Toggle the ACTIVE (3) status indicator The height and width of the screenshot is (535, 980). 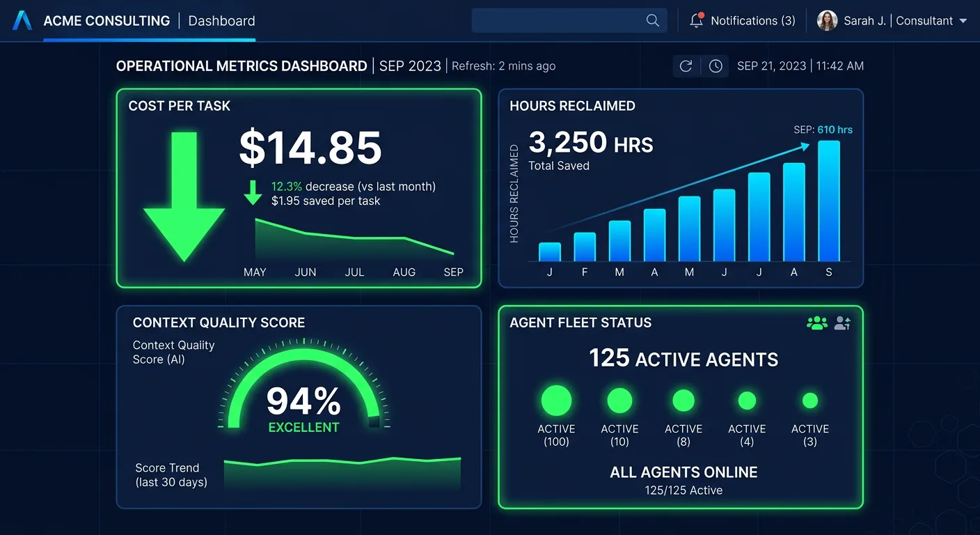click(809, 401)
